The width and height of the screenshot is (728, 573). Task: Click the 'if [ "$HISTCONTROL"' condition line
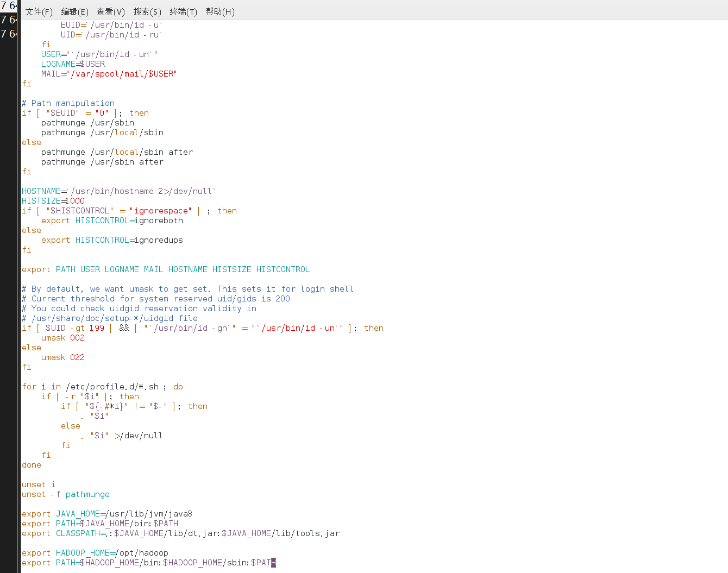point(129,211)
